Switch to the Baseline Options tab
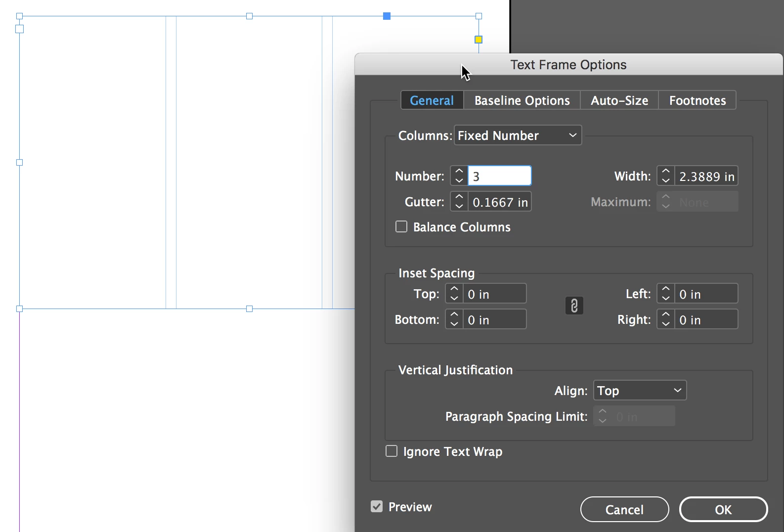The height and width of the screenshot is (532, 784). point(522,100)
